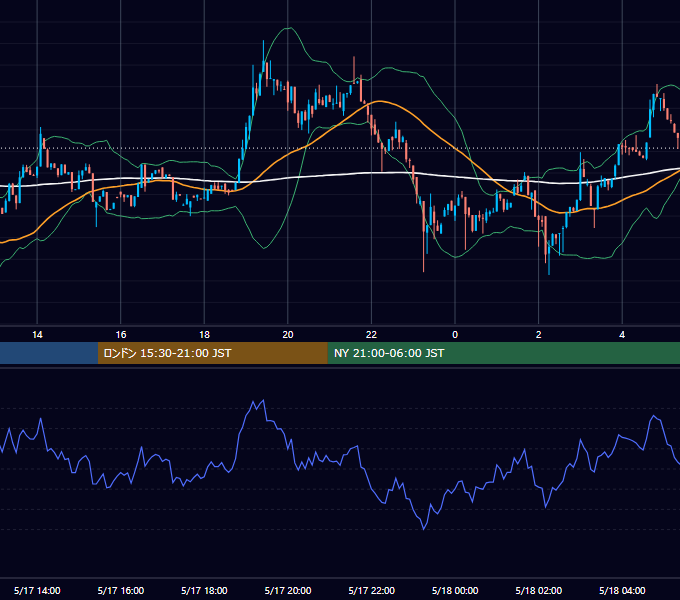Click the 0 hour label on price chart axis
The width and height of the screenshot is (680, 600).
point(455,335)
